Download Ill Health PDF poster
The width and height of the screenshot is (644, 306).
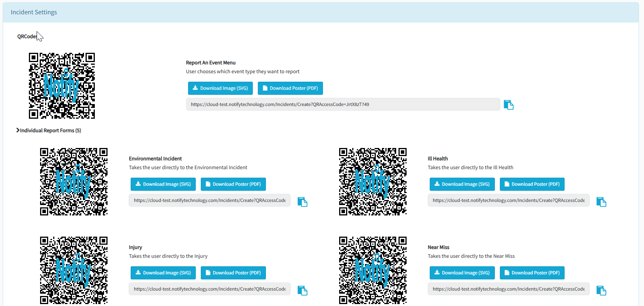click(x=532, y=184)
